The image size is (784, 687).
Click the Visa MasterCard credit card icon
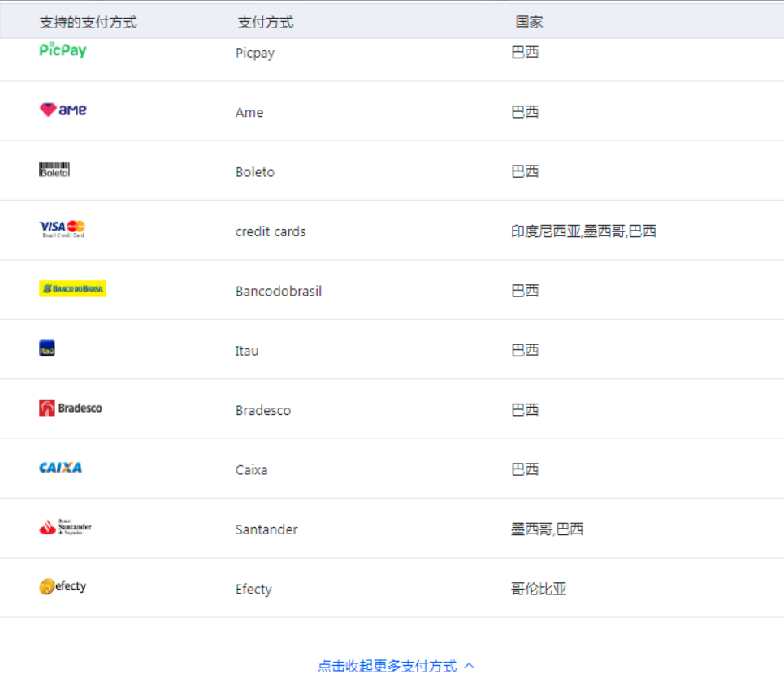click(63, 228)
